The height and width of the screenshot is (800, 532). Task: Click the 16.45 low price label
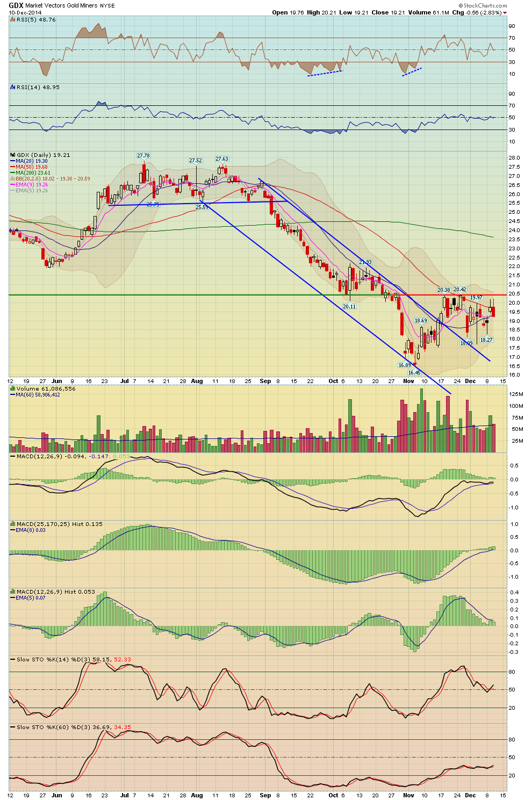pos(414,372)
